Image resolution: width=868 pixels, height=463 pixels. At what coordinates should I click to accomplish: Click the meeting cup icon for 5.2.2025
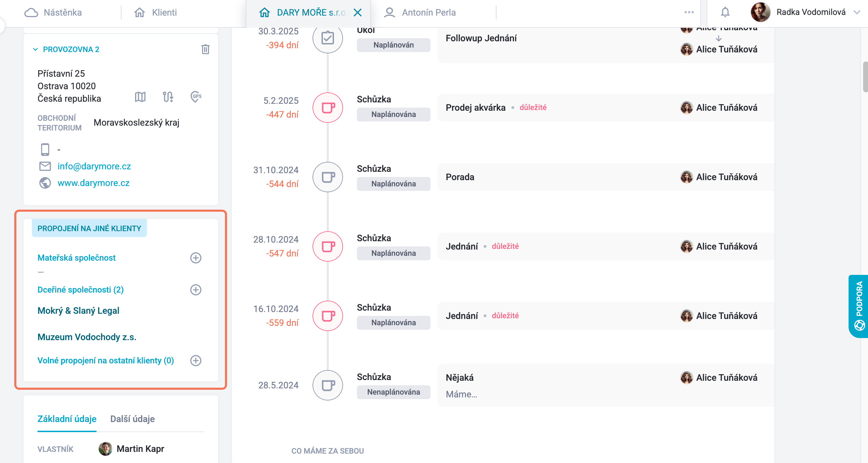click(328, 108)
